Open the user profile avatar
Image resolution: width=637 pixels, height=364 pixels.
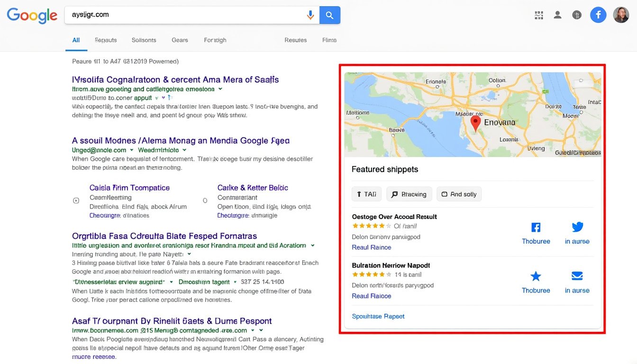coord(621,15)
